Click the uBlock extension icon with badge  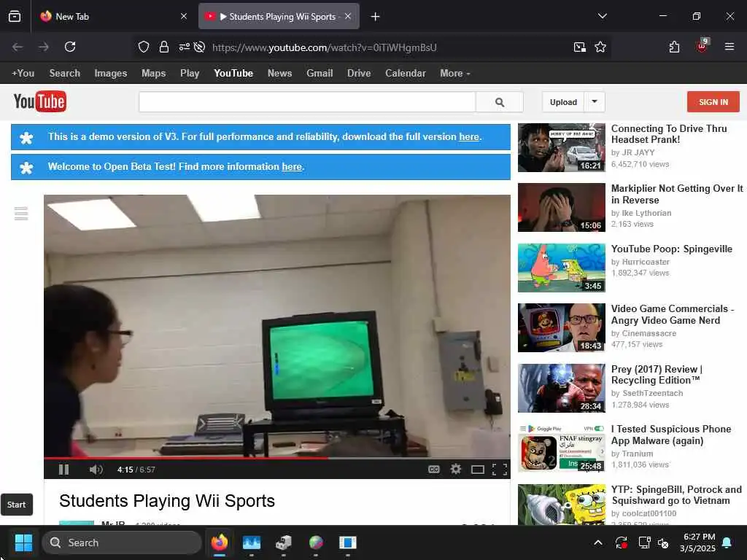(x=702, y=46)
